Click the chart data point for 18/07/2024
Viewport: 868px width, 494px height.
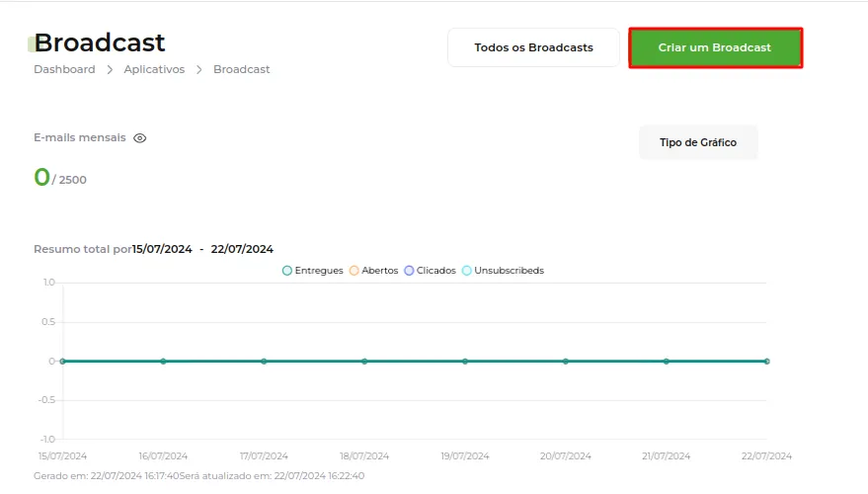pos(364,361)
